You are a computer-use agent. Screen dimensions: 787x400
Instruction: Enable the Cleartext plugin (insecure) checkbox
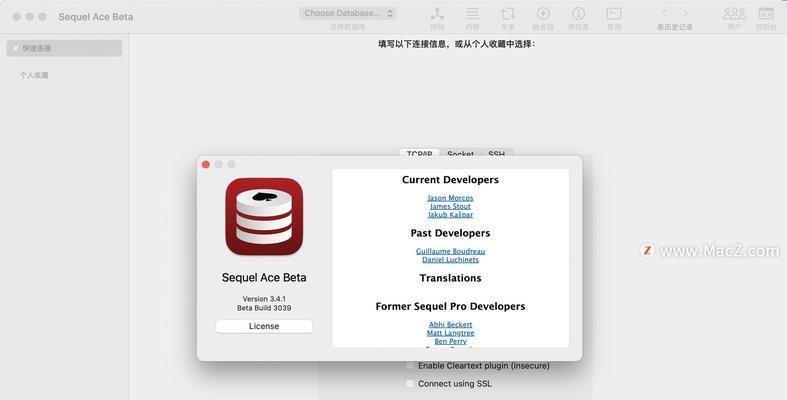pos(410,366)
